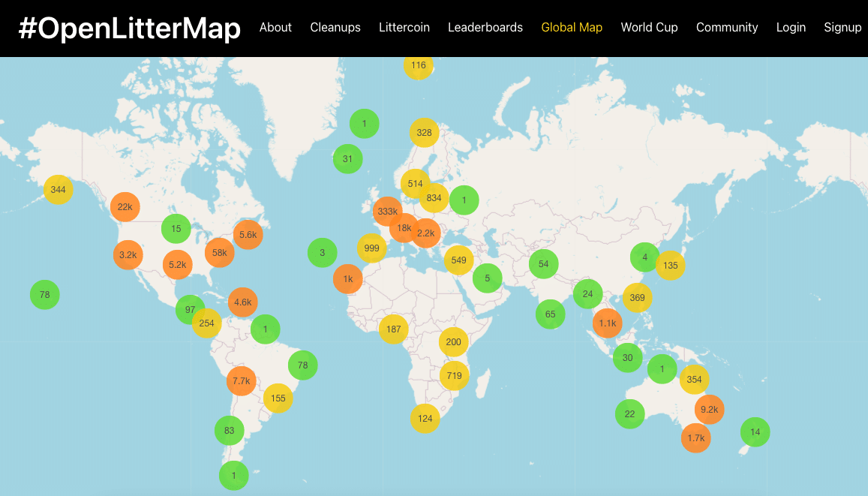Select the 22k cluster in western Canada
Screen dimensions: 868x496
[x=125, y=207]
